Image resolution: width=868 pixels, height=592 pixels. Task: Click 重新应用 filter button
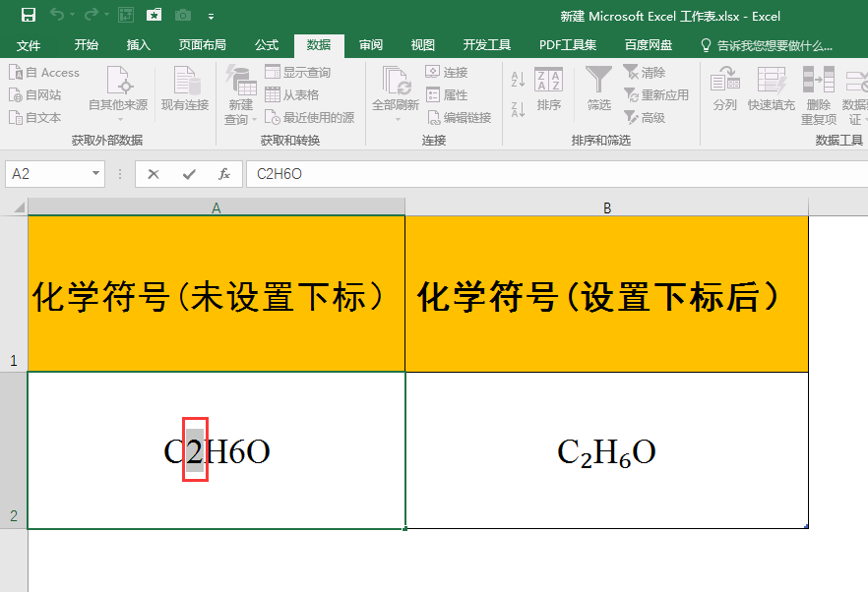[656, 95]
